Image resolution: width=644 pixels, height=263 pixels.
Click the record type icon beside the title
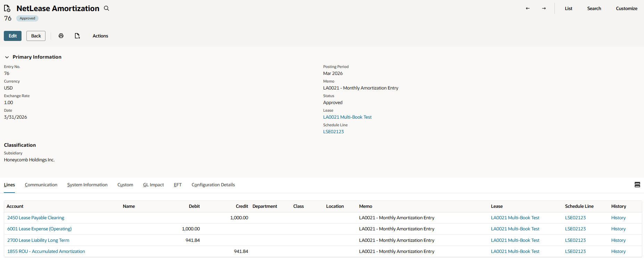pos(7,8)
